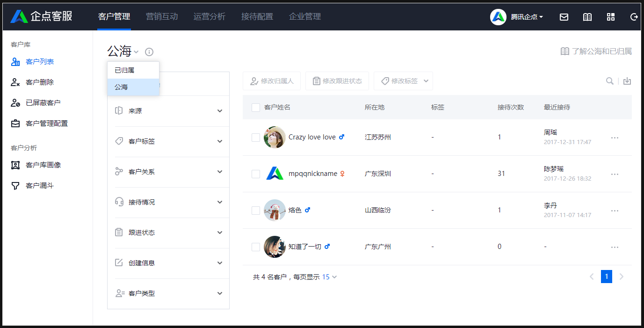Viewport: 644px width, 328px height.
Task: Open more options for mpqqnickname row
Action: click(615, 174)
